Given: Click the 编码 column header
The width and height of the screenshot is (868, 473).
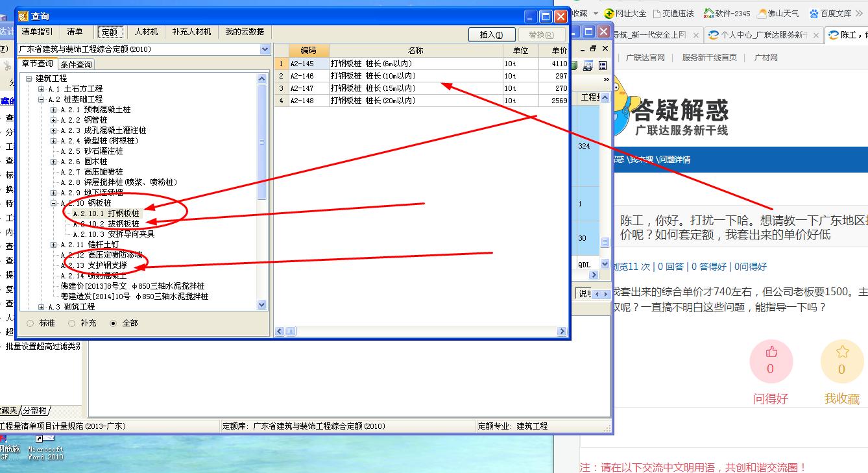Looking at the screenshot, I should [x=309, y=51].
